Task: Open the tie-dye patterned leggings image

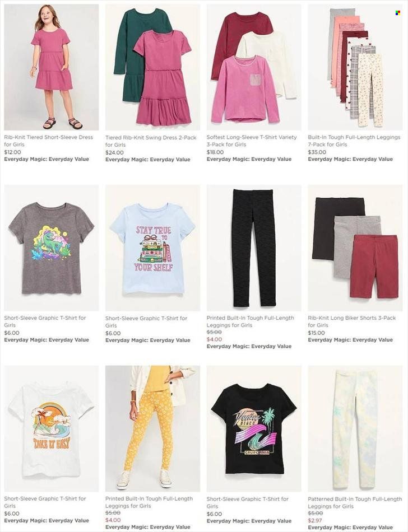Action: (x=355, y=428)
